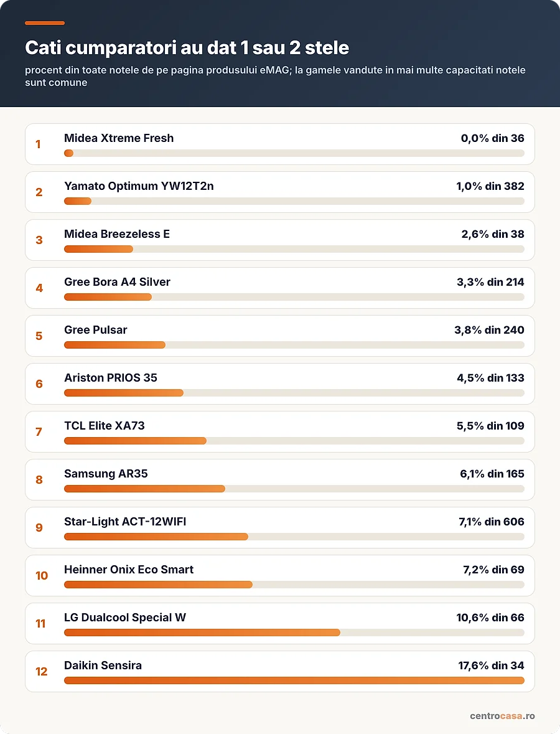Viewport: 560px width, 734px height.
Task: Click the rank number 12 badge
Action: 41,672
